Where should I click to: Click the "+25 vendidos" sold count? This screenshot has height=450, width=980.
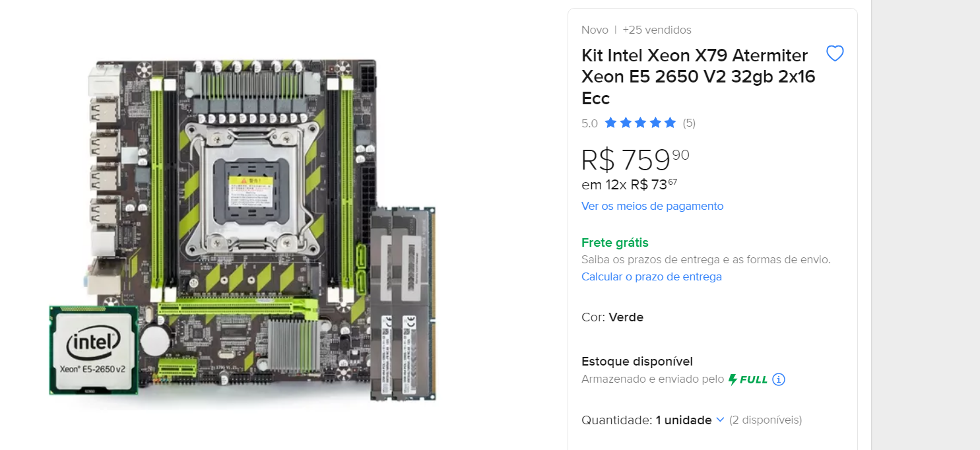click(x=657, y=30)
